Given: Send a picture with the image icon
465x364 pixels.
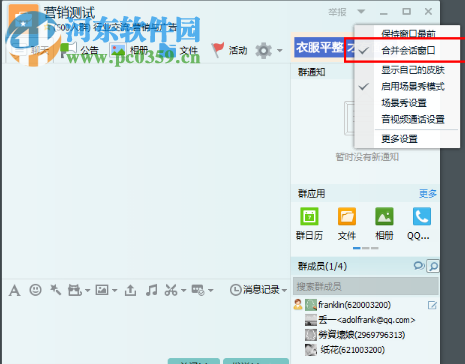Looking at the screenshot, I should [102, 290].
